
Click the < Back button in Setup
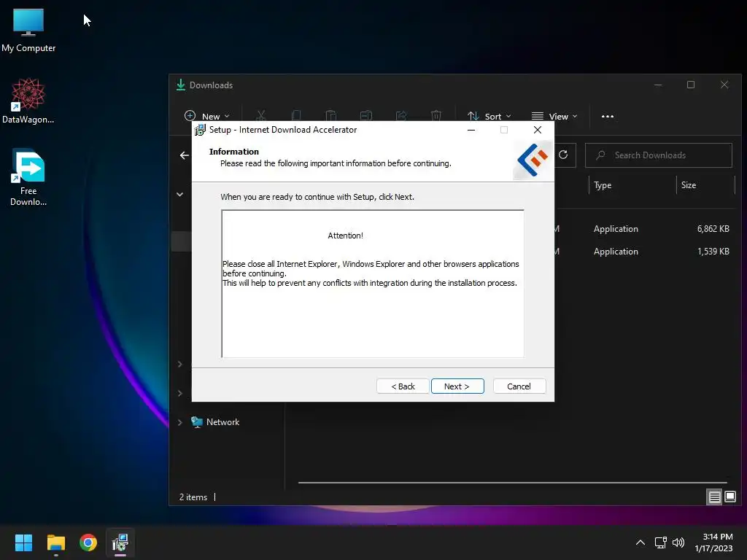click(x=403, y=386)
